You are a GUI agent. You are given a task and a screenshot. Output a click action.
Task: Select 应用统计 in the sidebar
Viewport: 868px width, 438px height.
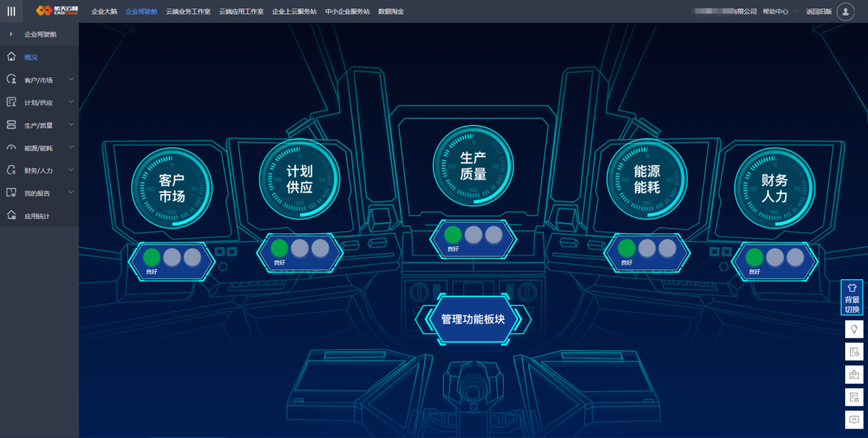36,216
